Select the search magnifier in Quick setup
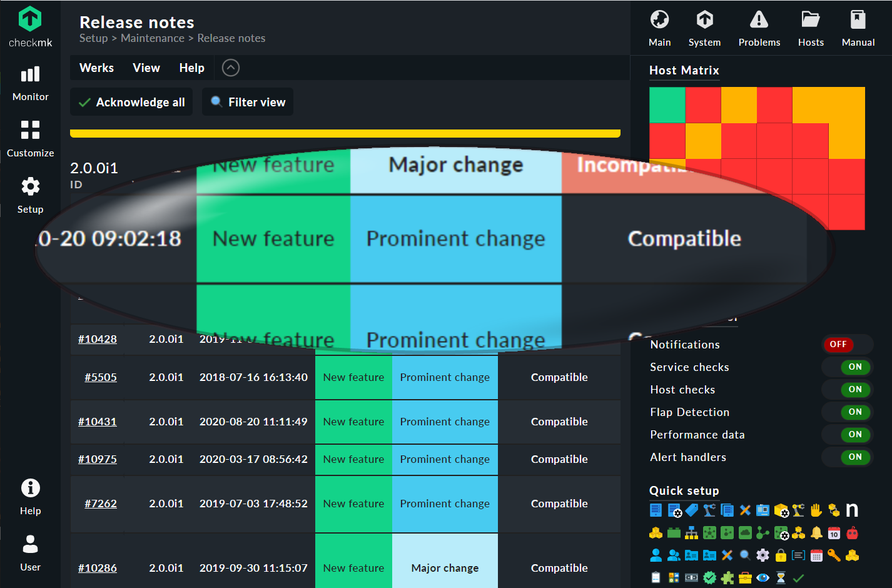 pyautogui.click(x=744, y=554)
